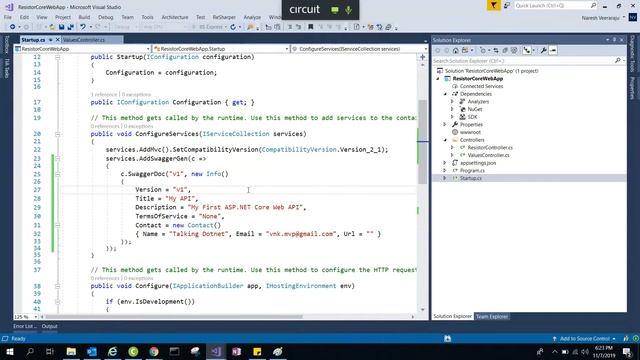The height and width of the screenshot is (360, 640).
Task: Open Properties wrench in Solution Explorer toolbar
Action: [544, 51]
